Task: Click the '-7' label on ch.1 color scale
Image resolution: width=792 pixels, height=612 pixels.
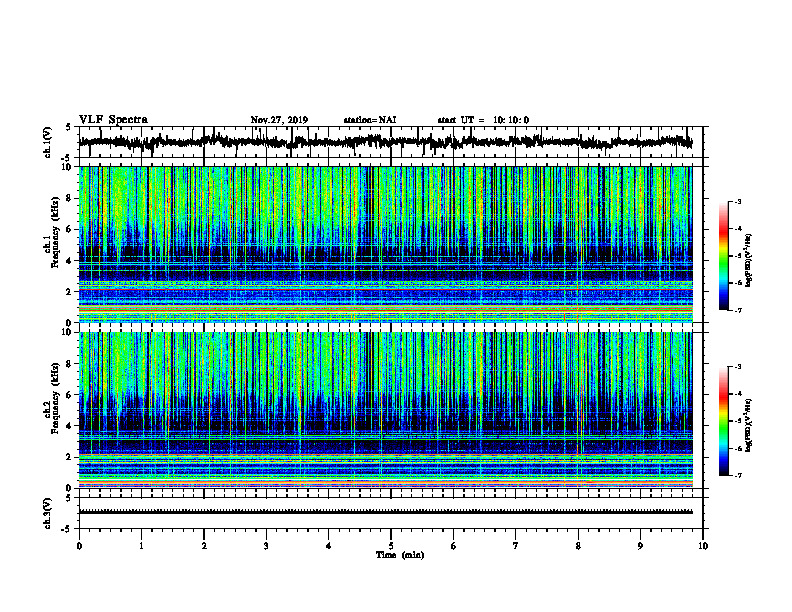Action: (737, 310)
